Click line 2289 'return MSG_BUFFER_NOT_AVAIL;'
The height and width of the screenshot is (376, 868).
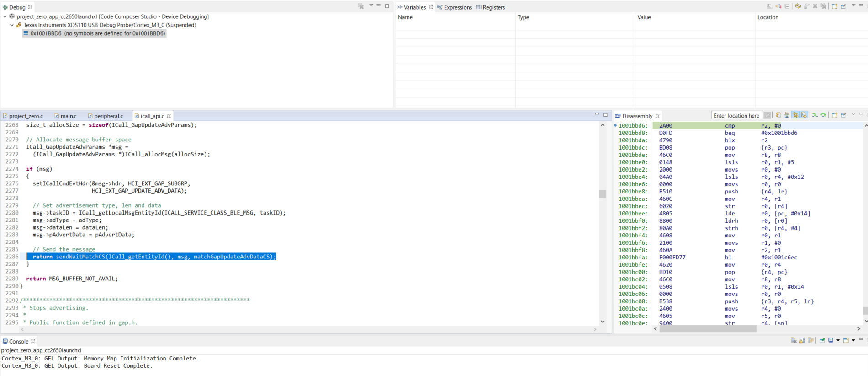click(72, 279)
